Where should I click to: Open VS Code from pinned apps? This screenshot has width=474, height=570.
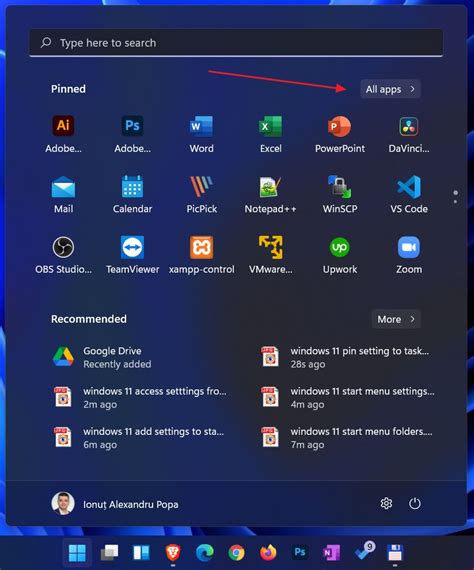pyautogui.click(x=409, y=194)
